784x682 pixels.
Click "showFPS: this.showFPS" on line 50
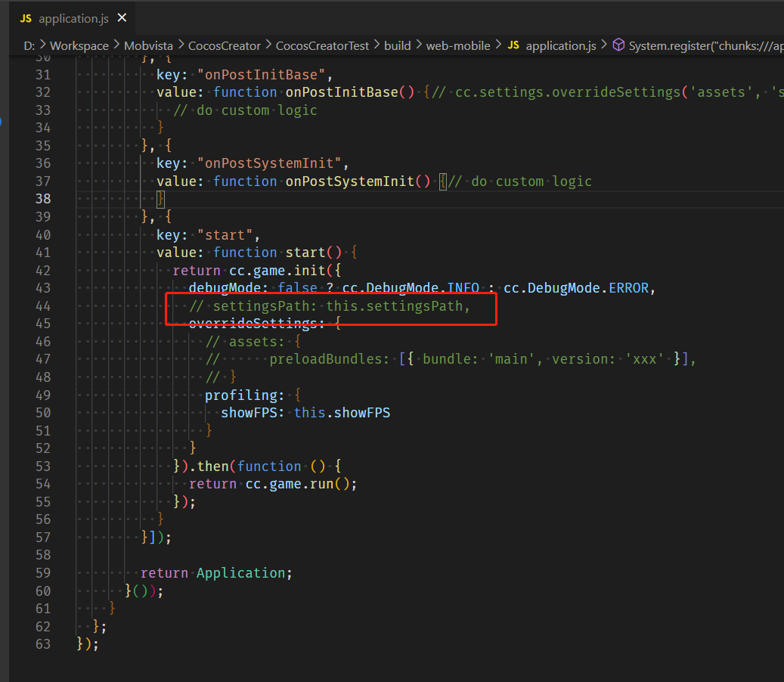[305, 413]
